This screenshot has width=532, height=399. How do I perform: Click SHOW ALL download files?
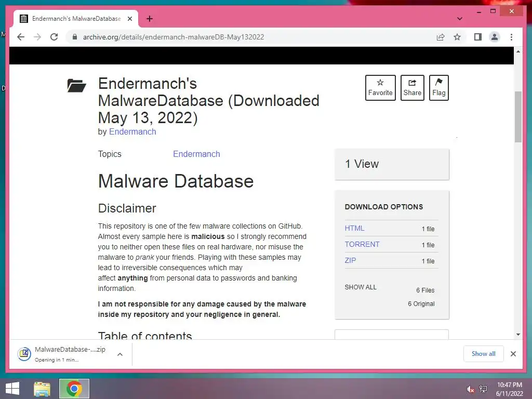(x=361, y=287)
